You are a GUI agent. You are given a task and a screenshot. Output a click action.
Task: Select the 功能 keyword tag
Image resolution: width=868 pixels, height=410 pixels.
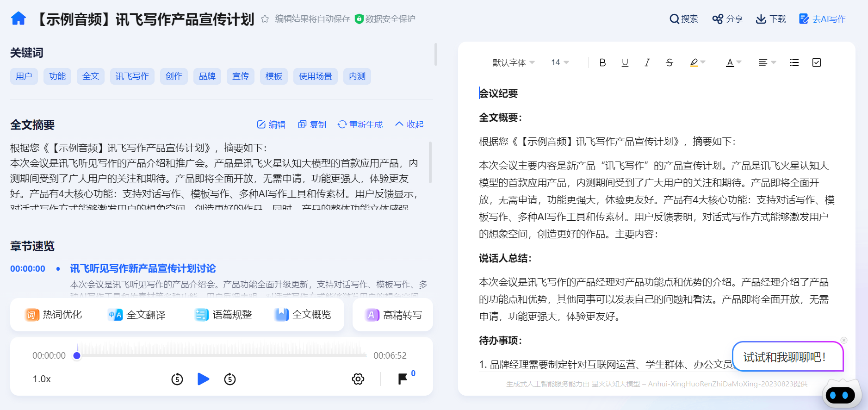[57, 76]
